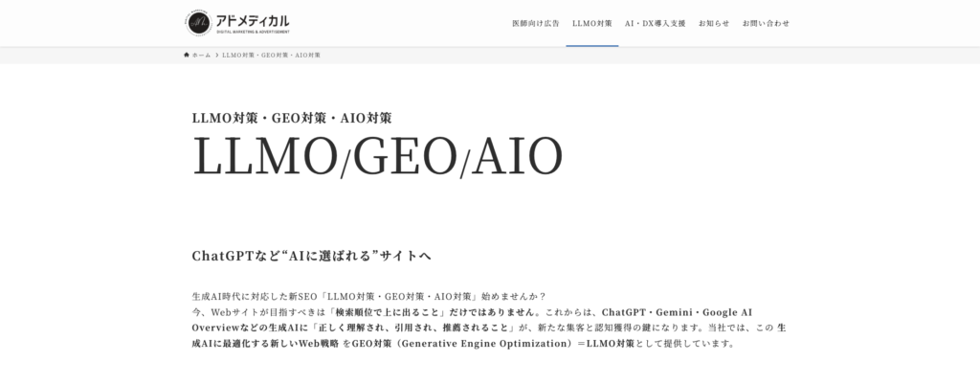The width and height of the screenshot is (980, 385).
Task: Click the blue underline under LLMO対策
Action: pos(591,45)
